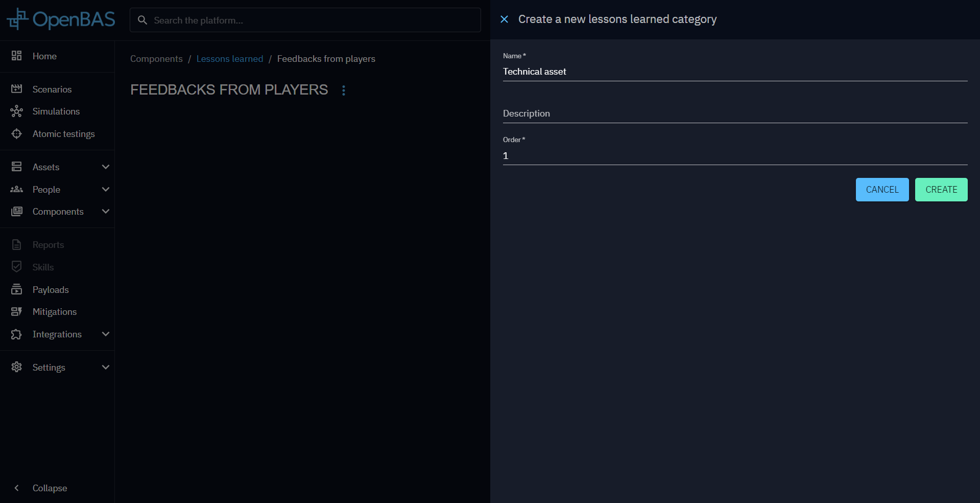Click the Mitigations icon in sidebar
Image resolution: width=980 pixels, height=503 pixels.
pos(17,312)
